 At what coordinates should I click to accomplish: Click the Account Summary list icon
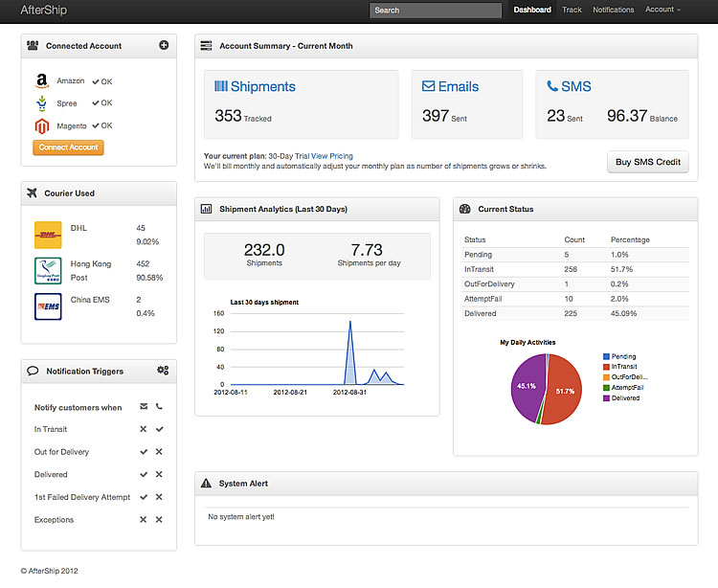point(206,45)
